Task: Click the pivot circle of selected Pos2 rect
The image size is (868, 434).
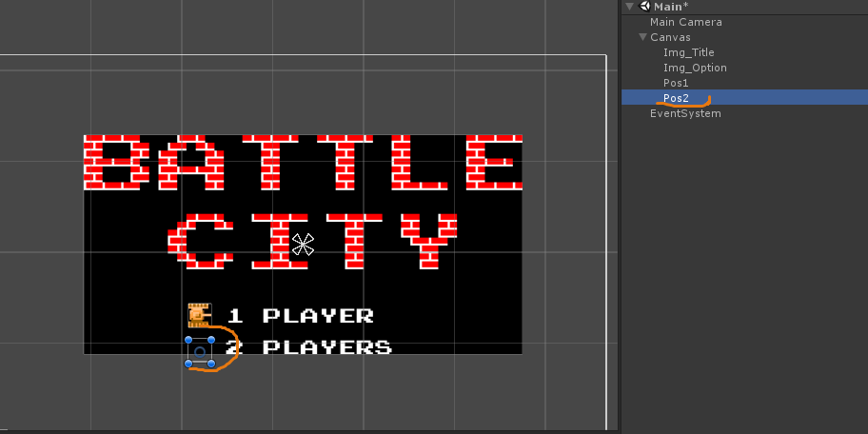Action: coord(200,351)
